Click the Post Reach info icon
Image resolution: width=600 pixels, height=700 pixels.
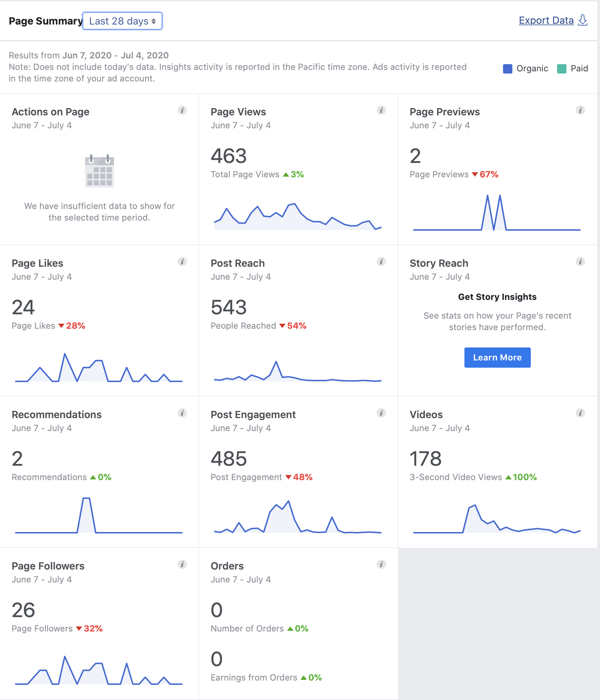point(381,262)
